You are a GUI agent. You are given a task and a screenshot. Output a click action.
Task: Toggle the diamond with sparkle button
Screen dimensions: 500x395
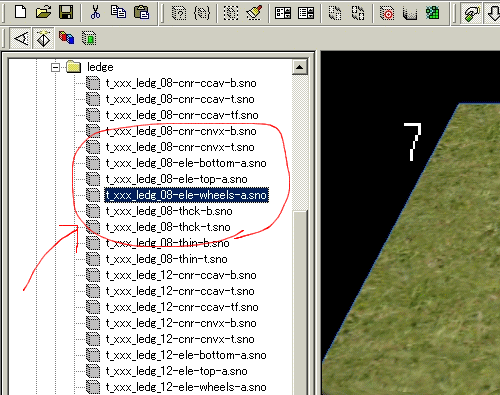pos(44,39)
